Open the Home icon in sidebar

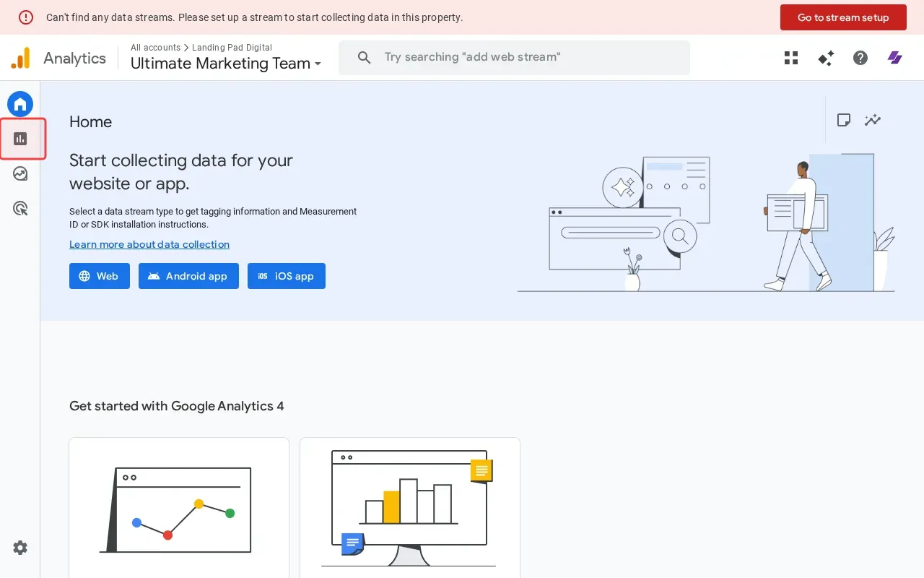(x=20, y=104)
